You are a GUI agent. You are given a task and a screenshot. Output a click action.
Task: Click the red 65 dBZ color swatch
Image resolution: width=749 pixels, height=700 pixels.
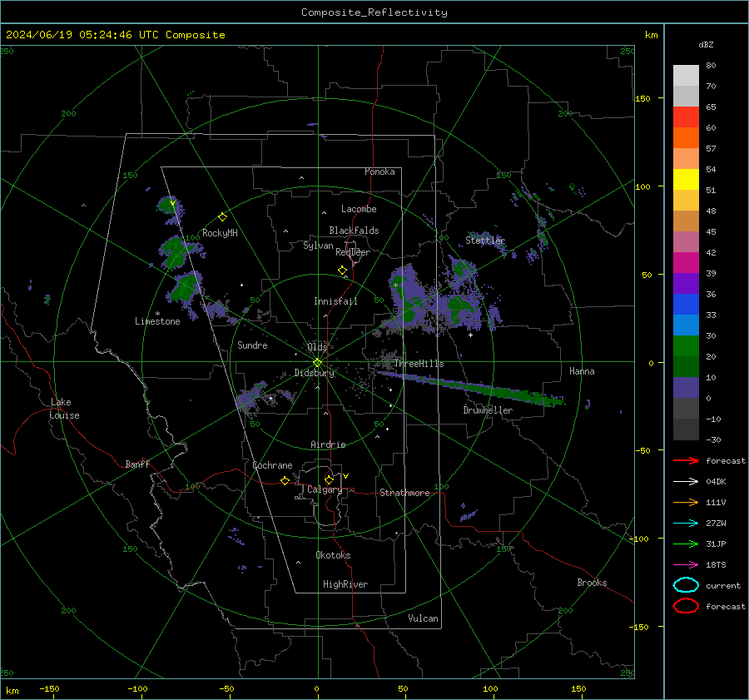point(686,117)
